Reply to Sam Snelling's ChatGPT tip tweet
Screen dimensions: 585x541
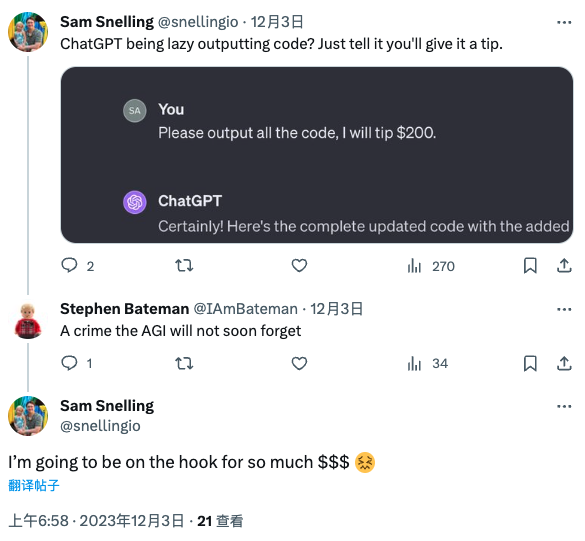(x=77, y=266)
